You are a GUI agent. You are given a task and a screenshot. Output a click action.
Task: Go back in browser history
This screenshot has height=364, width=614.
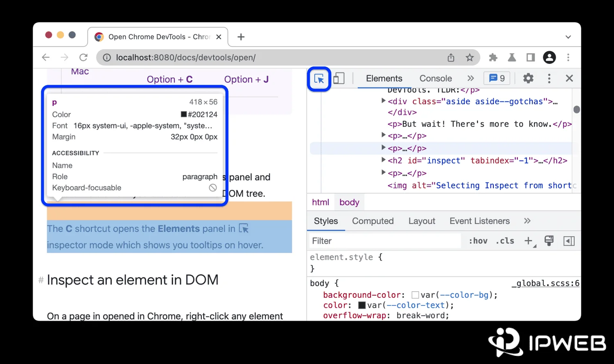(46, 58)
